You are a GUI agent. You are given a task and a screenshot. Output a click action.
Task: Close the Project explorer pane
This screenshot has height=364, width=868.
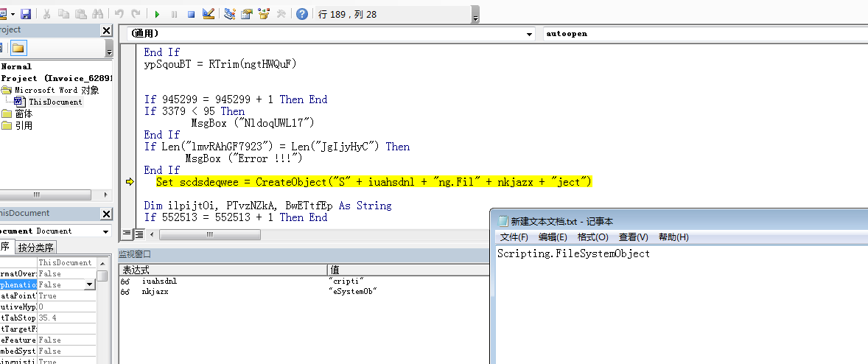[106, 30]
